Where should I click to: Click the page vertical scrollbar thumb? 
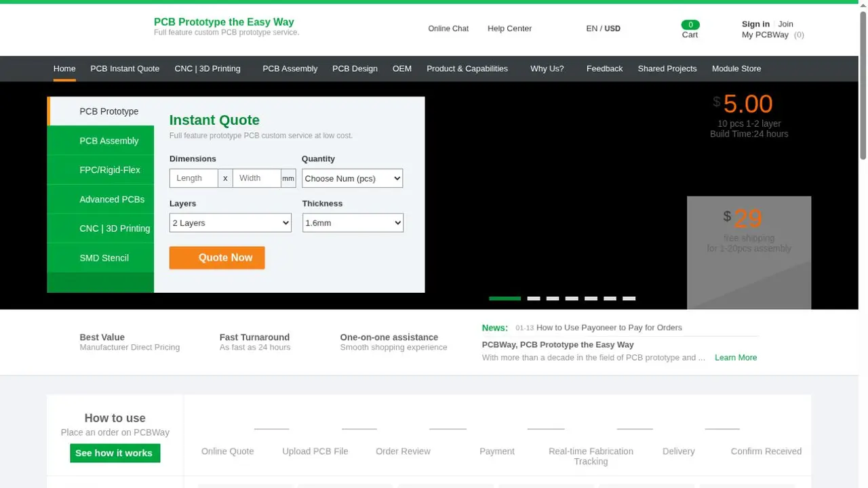coord(863,85)
